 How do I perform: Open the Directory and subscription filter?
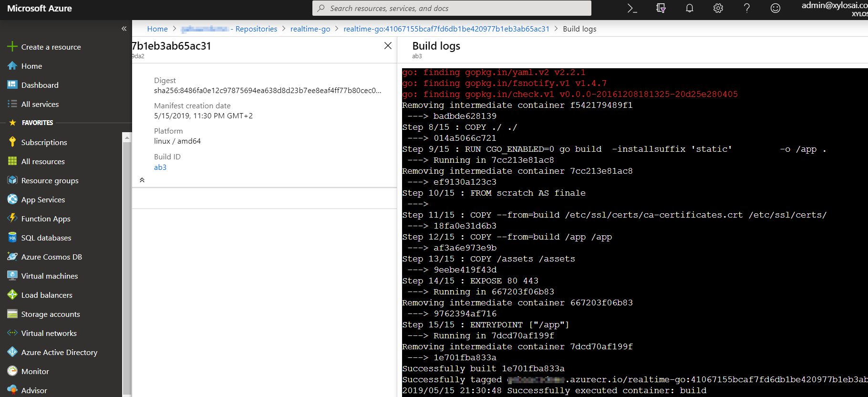pyautogui.click(x=661, y=8)
